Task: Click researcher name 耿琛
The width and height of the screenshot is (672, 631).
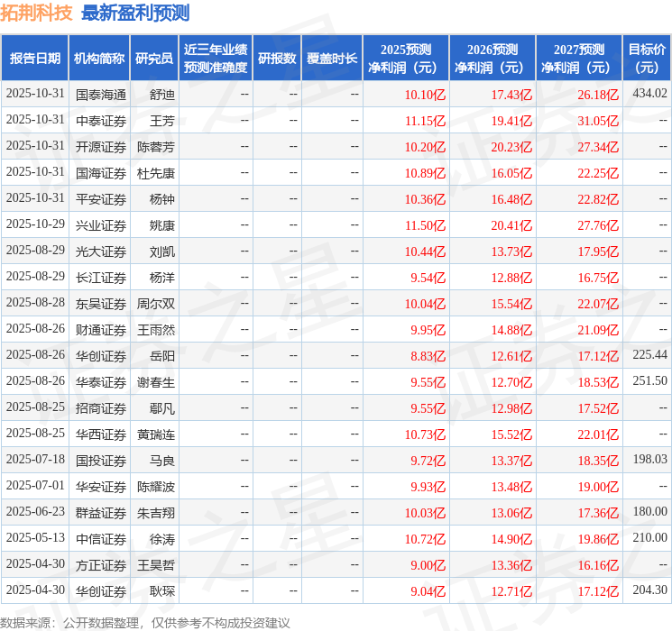Action: pos(162,591)
